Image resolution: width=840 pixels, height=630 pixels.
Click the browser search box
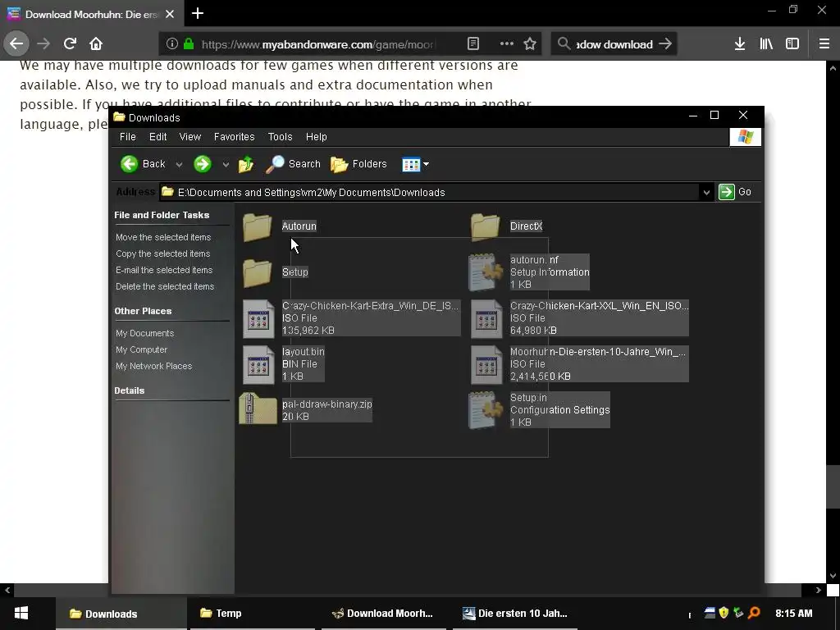tap(614, 44)
